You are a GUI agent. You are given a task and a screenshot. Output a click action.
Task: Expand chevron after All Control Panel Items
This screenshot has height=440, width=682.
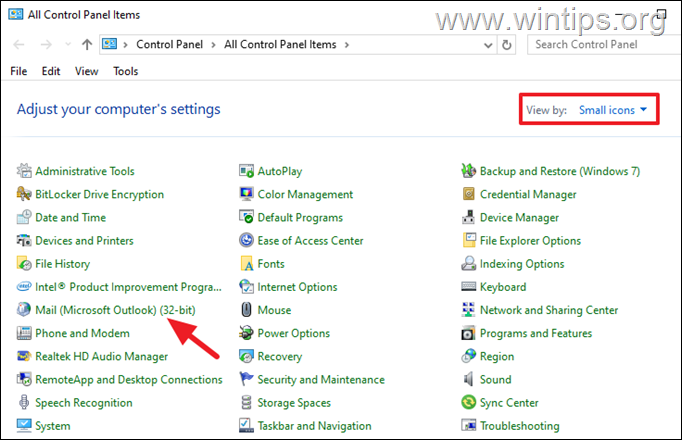347,45
